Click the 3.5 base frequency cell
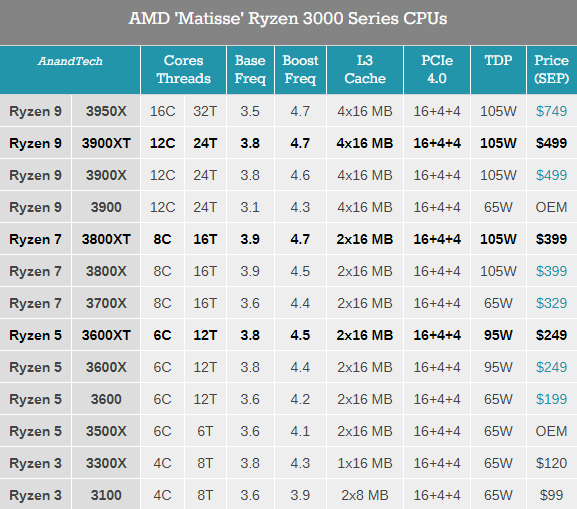The width and height of the screenshot is (577, 509). coord(250,111)
